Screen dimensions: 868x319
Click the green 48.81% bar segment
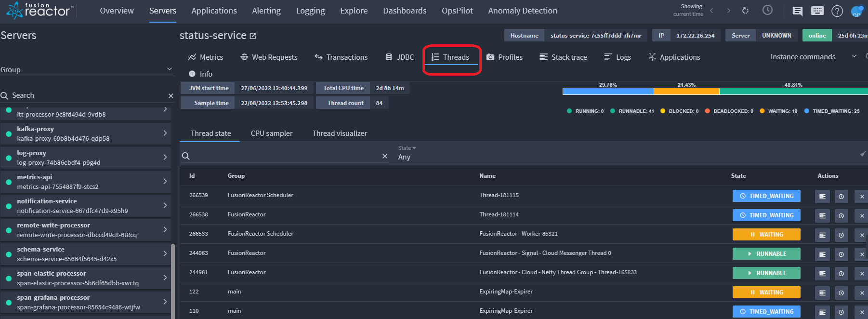click(793, 91)
